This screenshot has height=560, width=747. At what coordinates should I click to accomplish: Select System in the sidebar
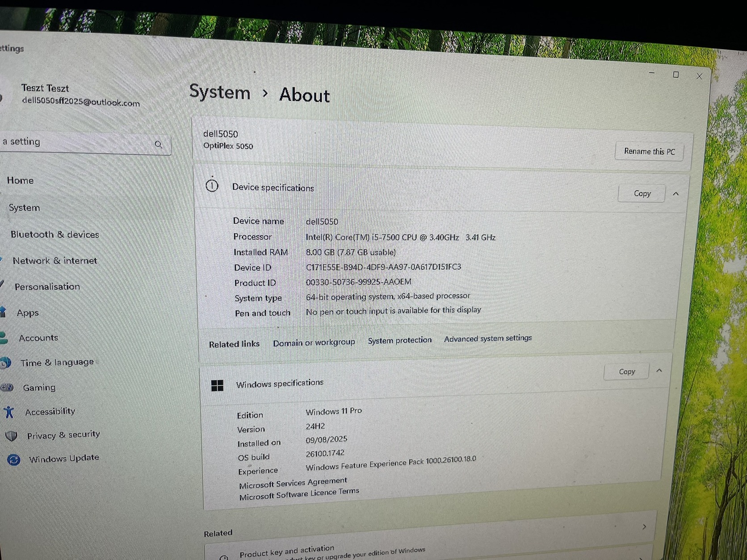pyautogui.click(x=24, y=208)
